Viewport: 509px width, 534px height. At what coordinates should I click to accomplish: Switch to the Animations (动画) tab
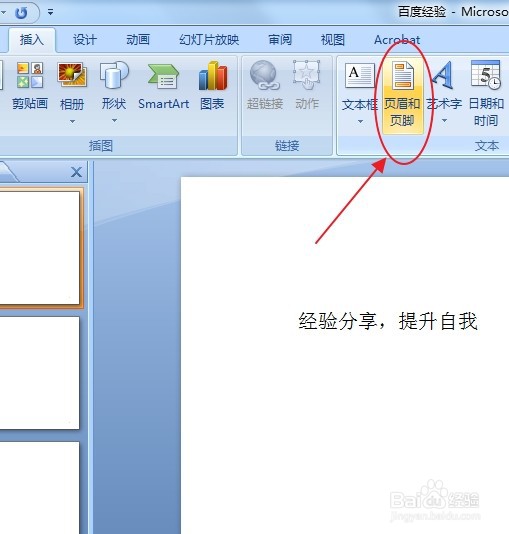click(x=138, y=40)
